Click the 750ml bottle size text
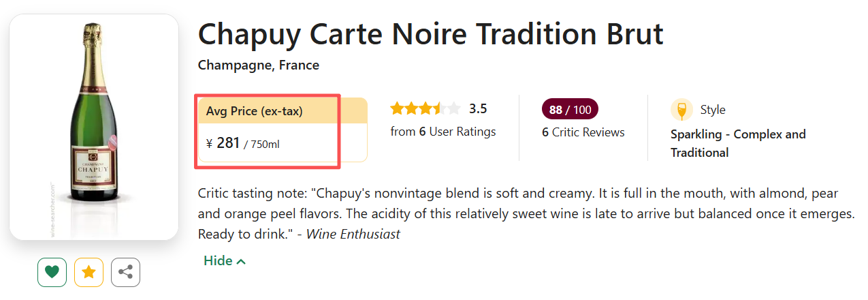This screenshot has height=300, width=868. pyautogui.click(x=265, y=145)
